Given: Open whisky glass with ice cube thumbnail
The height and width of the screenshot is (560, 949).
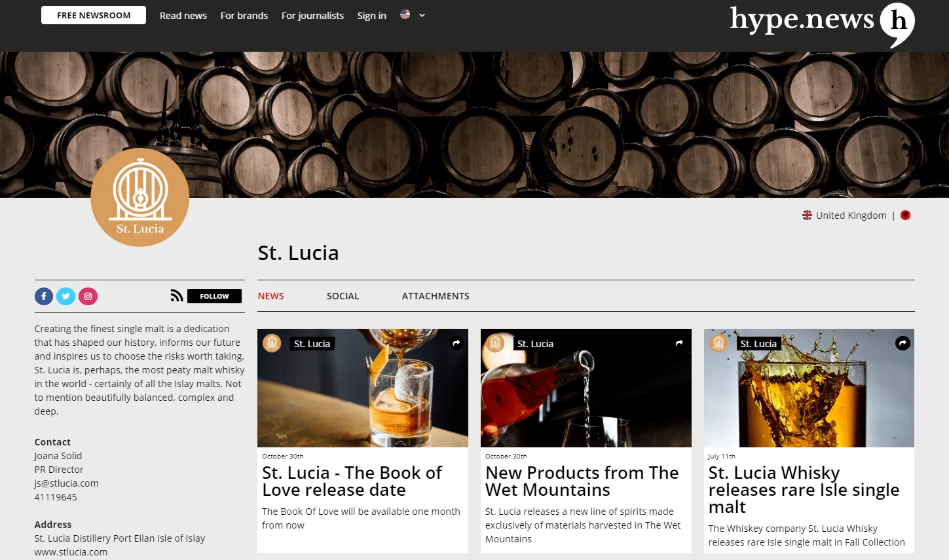Looking at the screenshot, I should pos(363,388).
